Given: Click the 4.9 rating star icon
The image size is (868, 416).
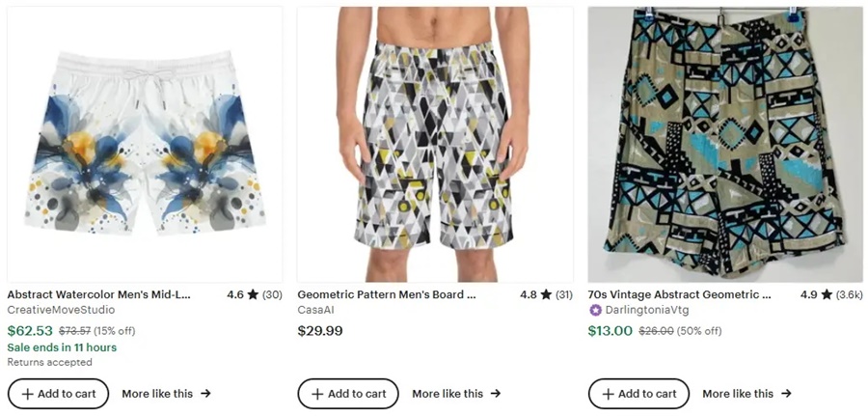Looking at the screenshot, I should [x=827, y=294].
